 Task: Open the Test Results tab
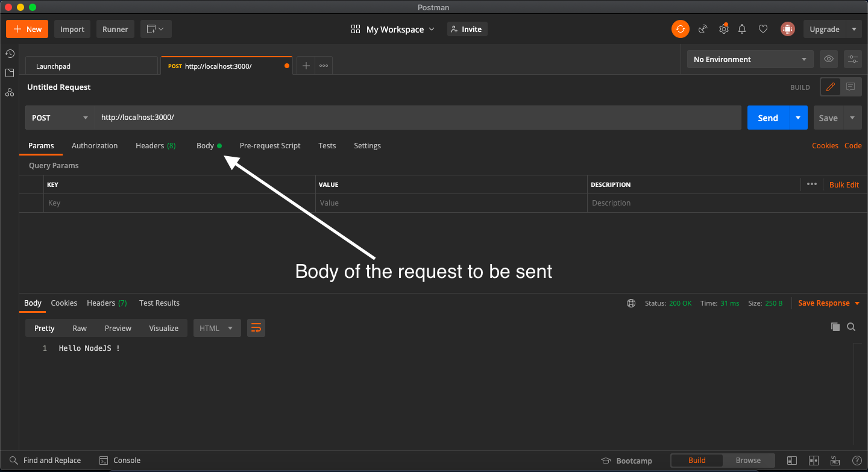point(159,303)
